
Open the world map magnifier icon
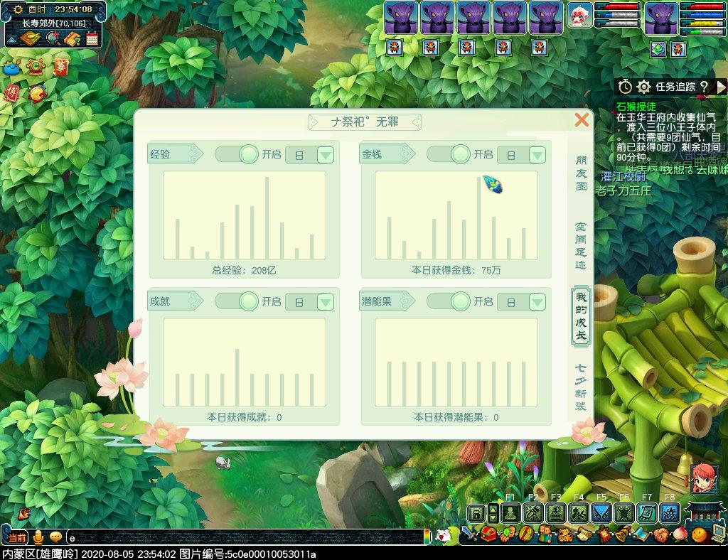[53, 38]
